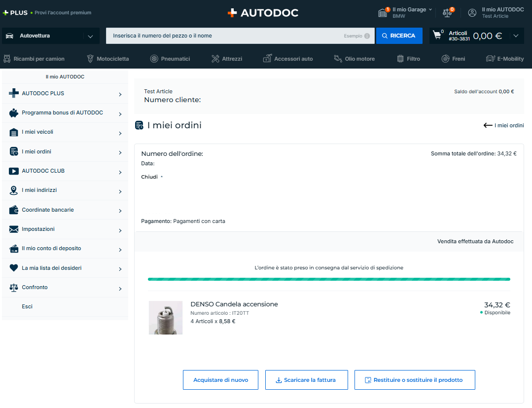Click the comparison scales icon in header
532x408 pixels.
[x=447, y=13]
